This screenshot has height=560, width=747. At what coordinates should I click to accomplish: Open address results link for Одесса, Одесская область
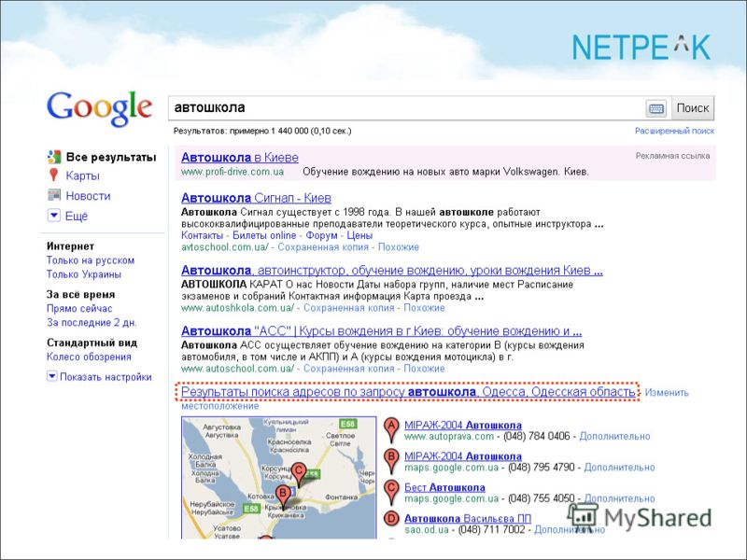pos(408,392)
